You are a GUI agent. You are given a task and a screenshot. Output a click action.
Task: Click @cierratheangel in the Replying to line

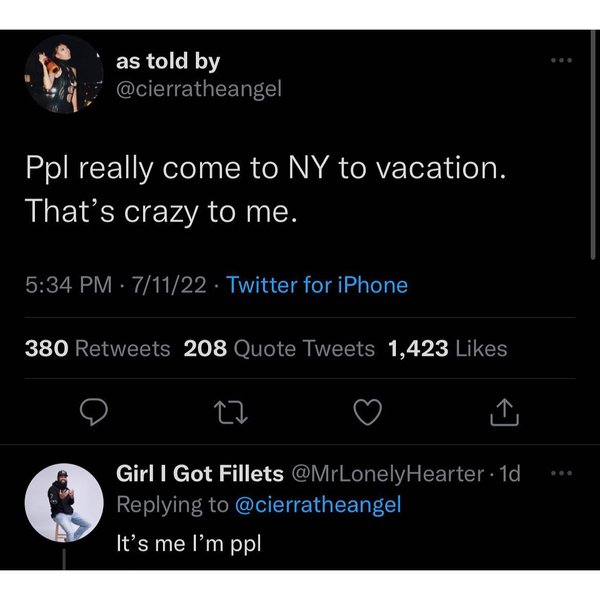coord(317,505)
